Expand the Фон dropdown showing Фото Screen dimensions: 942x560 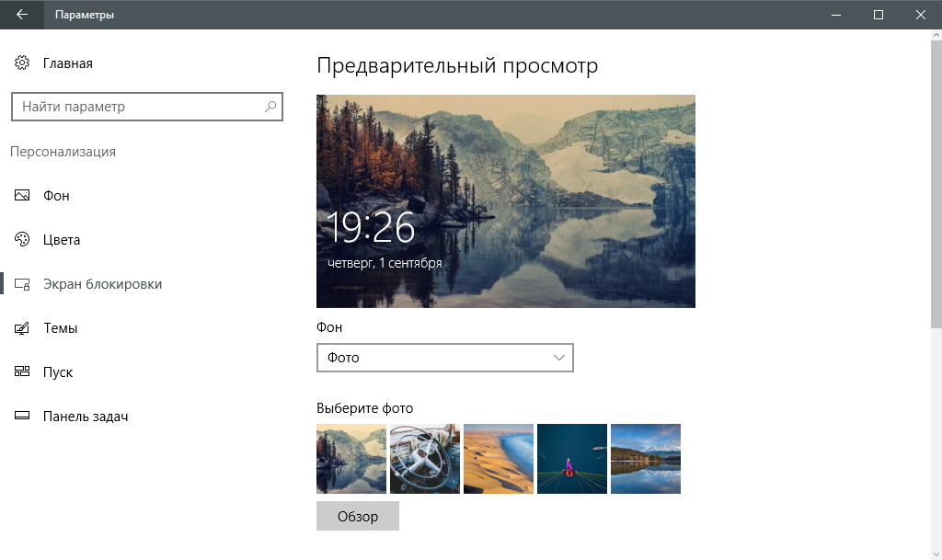coord(445,358)
